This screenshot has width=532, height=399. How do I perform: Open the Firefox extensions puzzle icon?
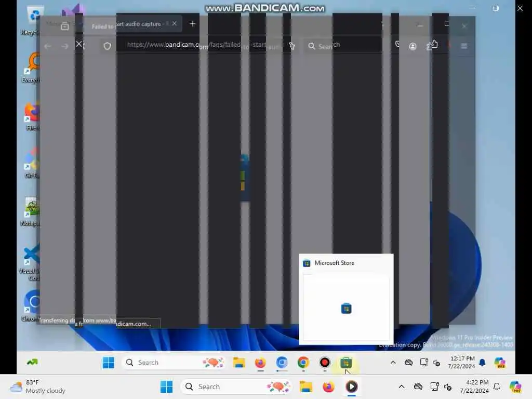click(432, 45)
